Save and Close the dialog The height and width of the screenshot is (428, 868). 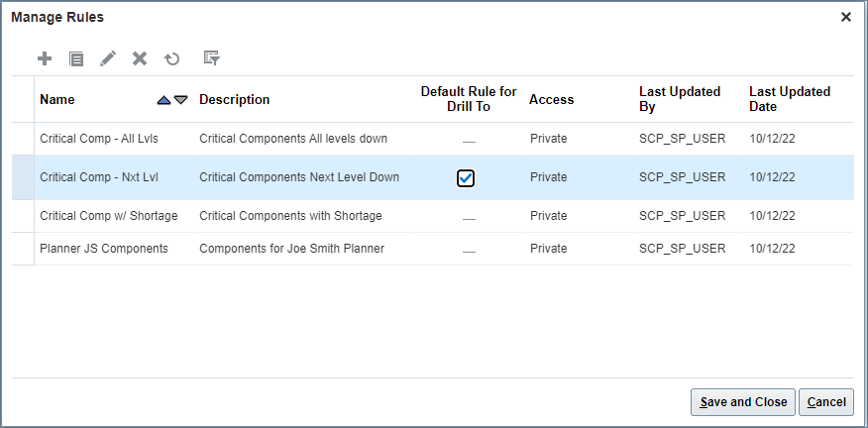coord(743,401)
